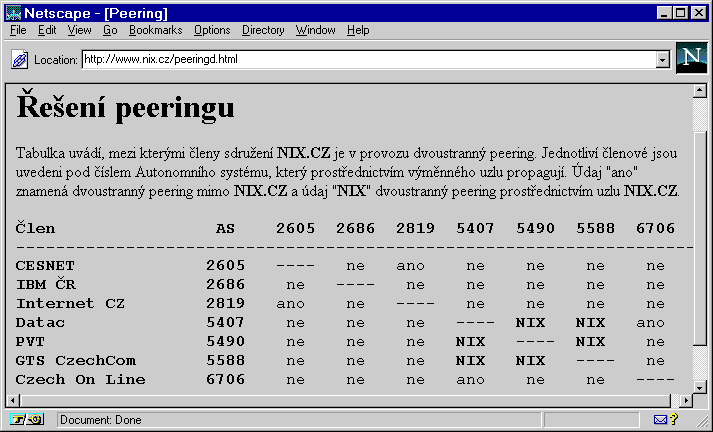Click the horizontal scrollbar thumb
The image size is (713, 432).
(x=345, y=401)
